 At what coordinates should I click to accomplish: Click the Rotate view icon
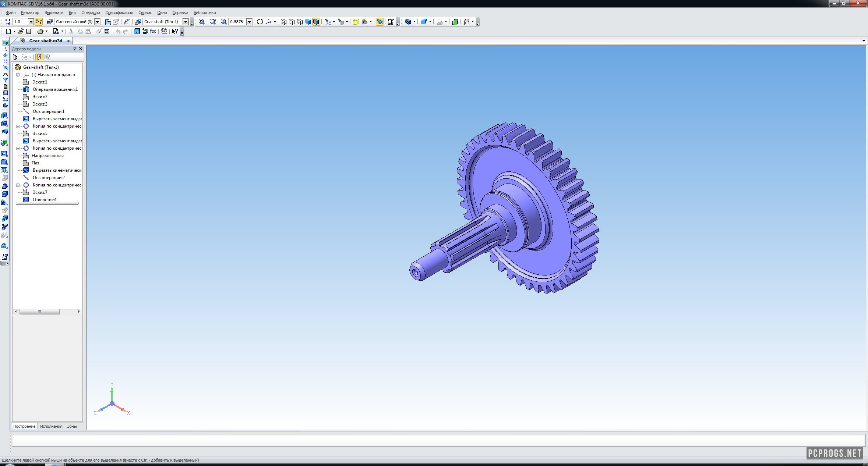pyautogui.click(x=260, y=22)
